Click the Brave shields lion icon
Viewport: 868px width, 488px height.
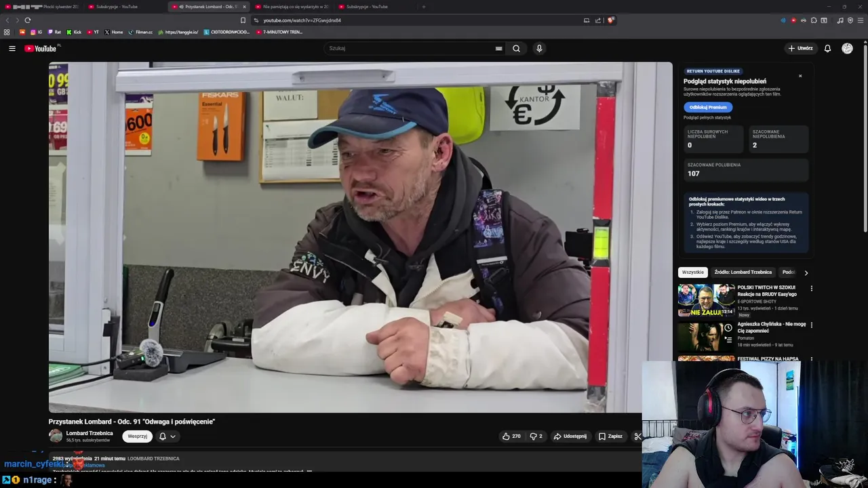click(x=610, y=20)
